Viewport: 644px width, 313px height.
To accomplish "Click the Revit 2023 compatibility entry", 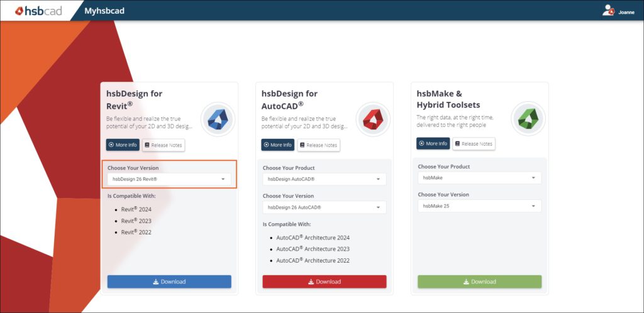I will (136, 221).
